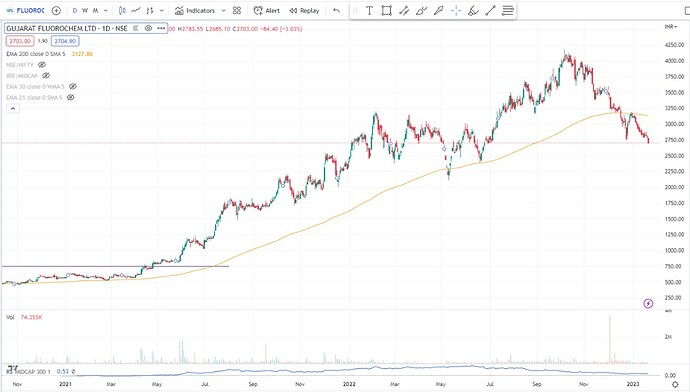Click the 4250.00 price axis label
The image size is (690, 392).
(x=675, y=45)
